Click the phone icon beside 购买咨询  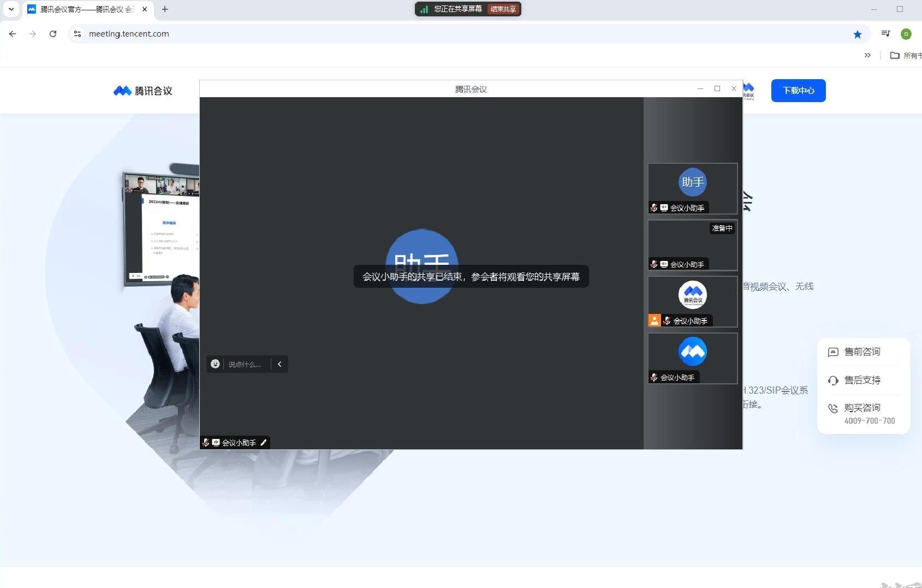(833, 408)
